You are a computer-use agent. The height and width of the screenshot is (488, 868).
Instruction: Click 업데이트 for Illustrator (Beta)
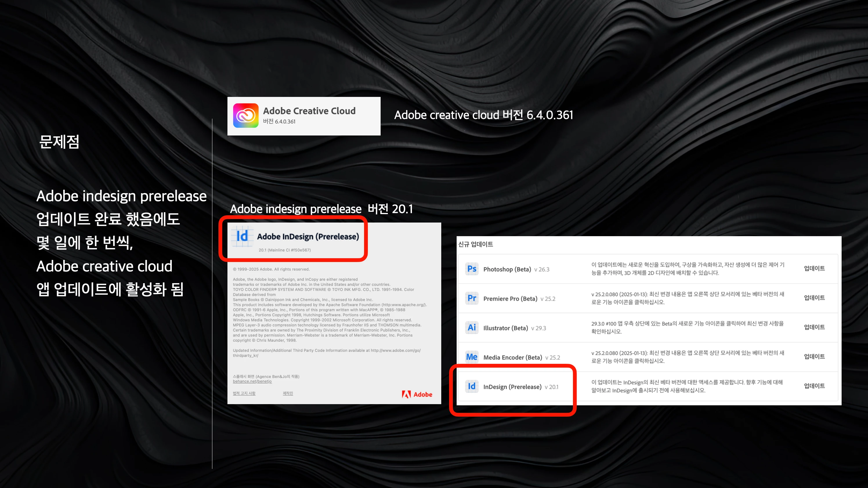814,327
